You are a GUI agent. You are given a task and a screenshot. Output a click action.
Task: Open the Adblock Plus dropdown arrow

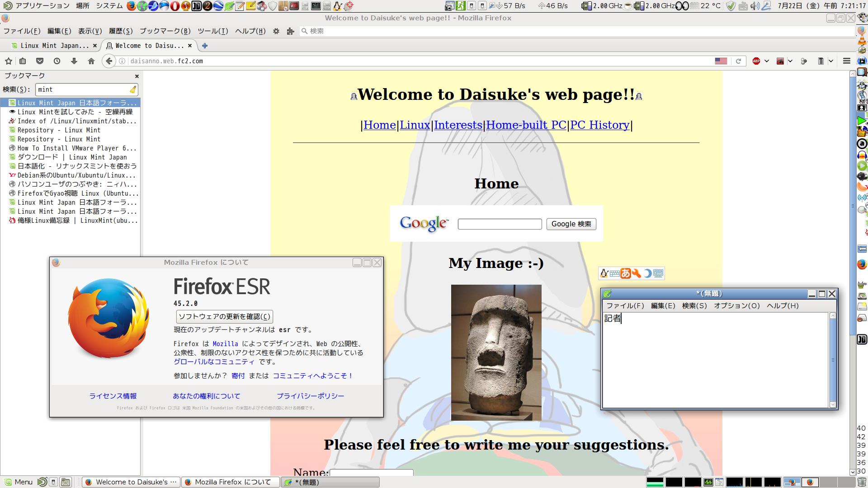(x=767, y=61)
